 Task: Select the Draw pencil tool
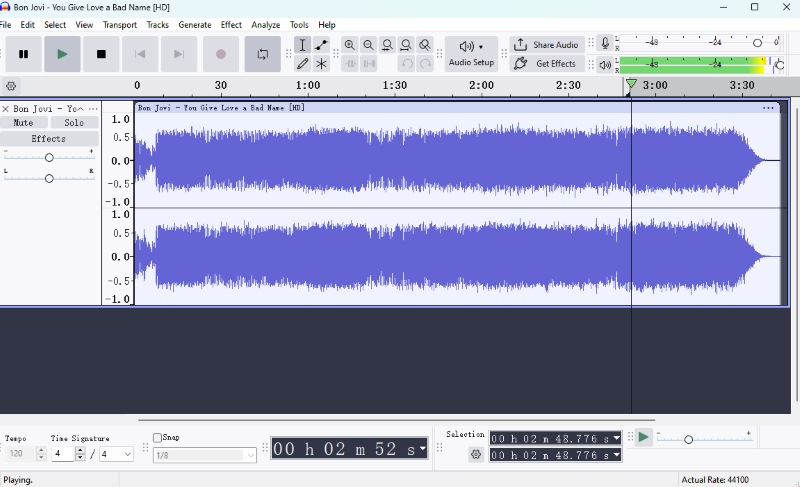[302, 64]
